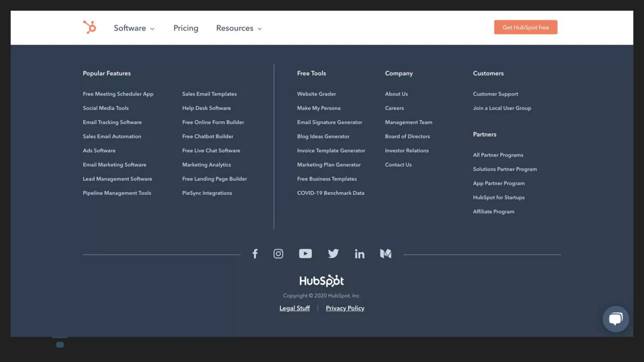This screenshot has height=362, width=644.
Task: Open HubSpot's Facebook page icon
Action: tap(255, 254)
